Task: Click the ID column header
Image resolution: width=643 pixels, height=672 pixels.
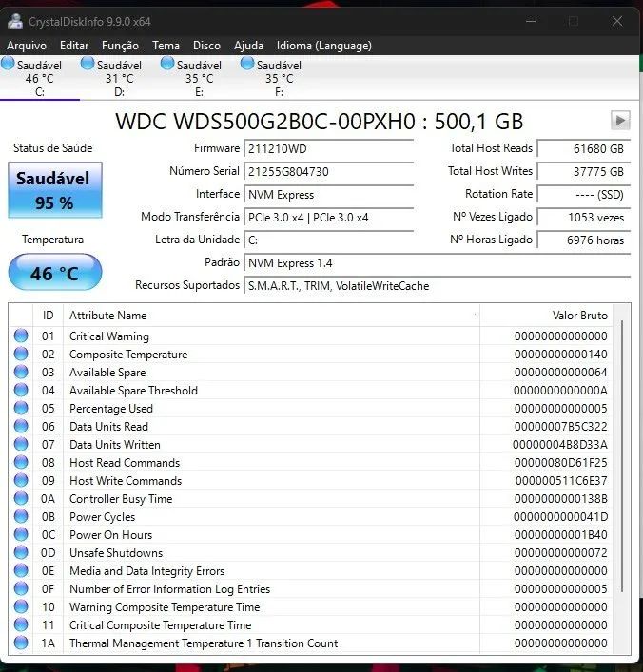Action: (x=49, y=316)
